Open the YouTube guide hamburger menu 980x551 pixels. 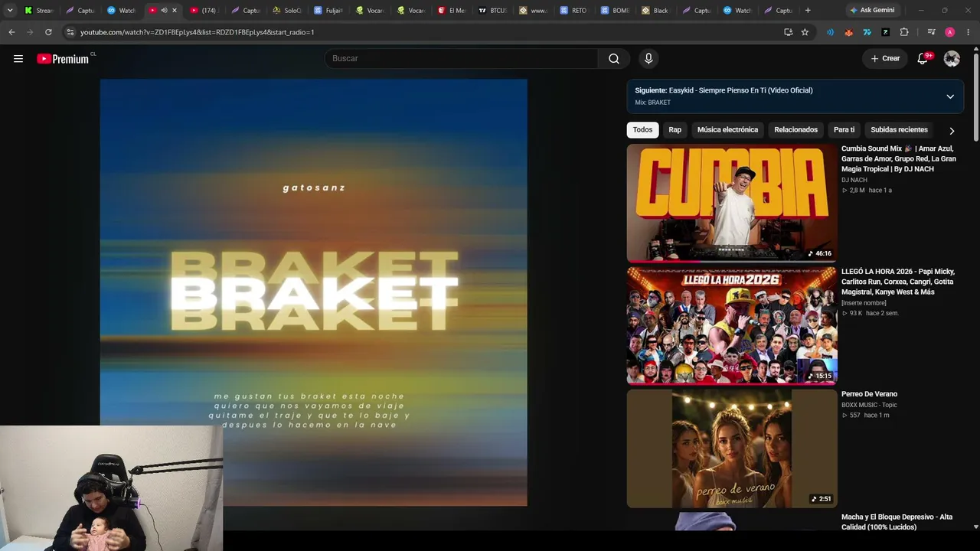(x=18, y=58)
